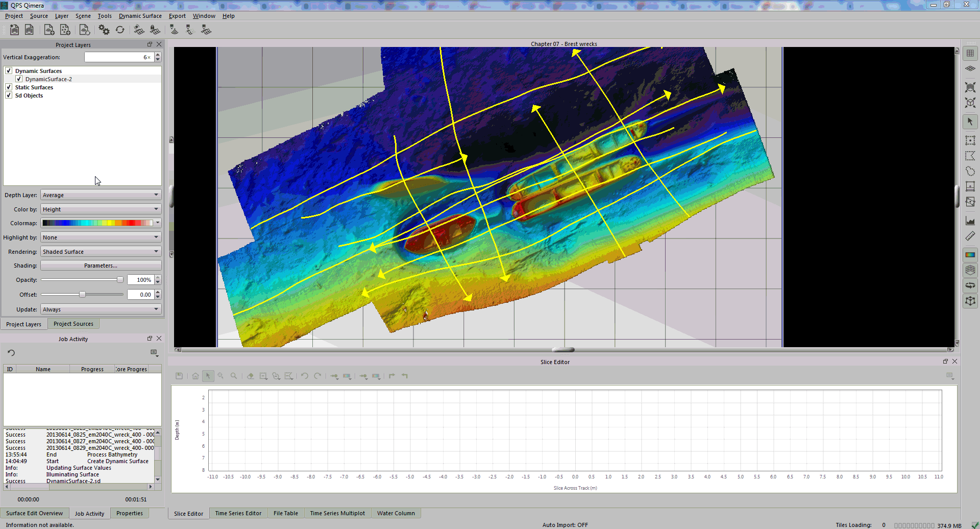Toggle the Sd Objects checkbox
Viewport: 980px width, 529px height.
pyautogui.click(x=9, y=95)
